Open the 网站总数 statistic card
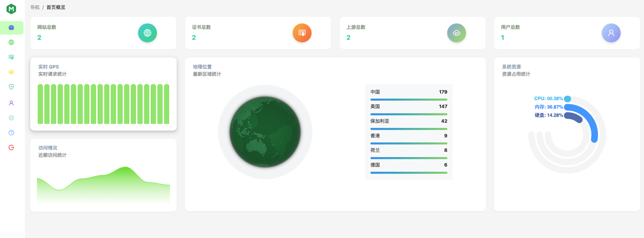This screenshot has height=238, width=644. [x=104, y=33]
